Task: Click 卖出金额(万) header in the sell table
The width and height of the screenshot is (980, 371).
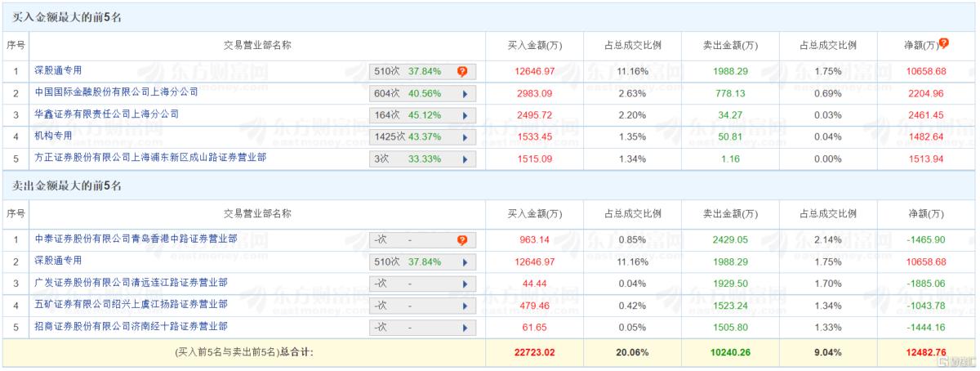Action: [729, 214]
